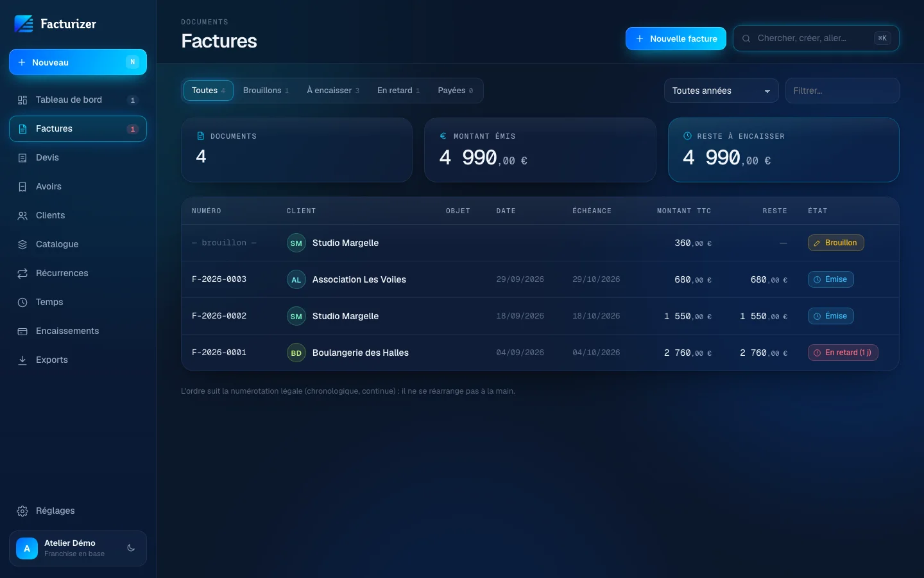Open the Devis section icon
The height and width of the screenshot is (578, 924).
click(x=22, y=157)
